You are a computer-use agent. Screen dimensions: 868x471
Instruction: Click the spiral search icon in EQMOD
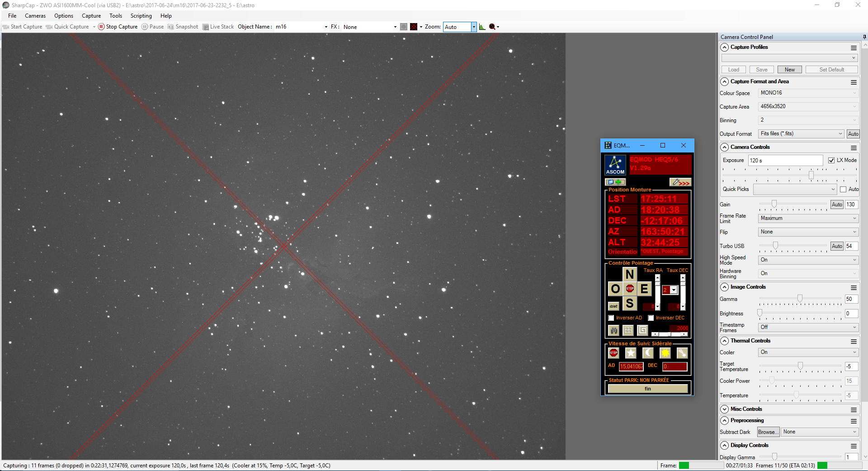pos(642,330)
